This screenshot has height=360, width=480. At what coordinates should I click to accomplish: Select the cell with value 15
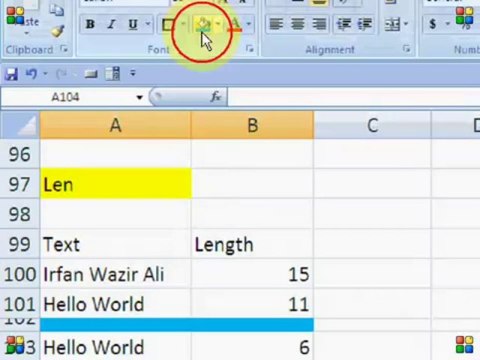253,274
